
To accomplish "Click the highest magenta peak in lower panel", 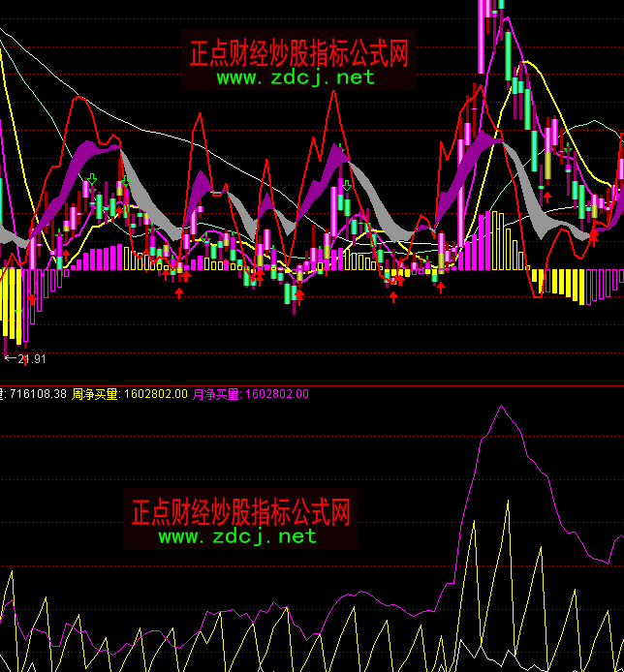I will [501, 407].
